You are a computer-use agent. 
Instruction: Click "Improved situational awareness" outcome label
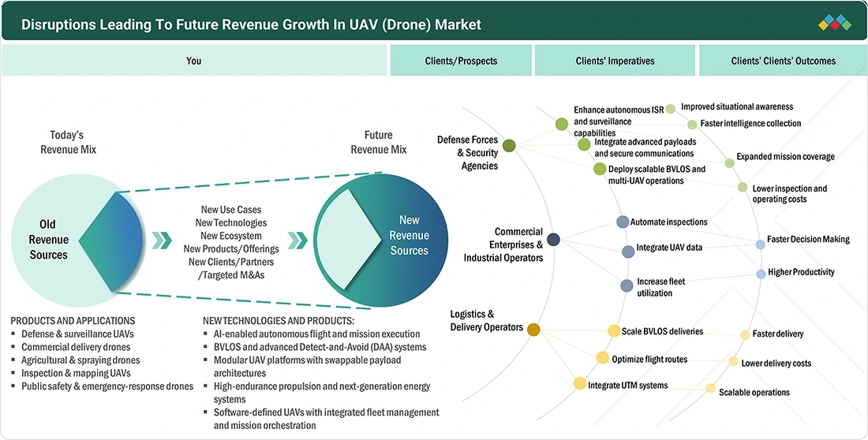(x=737, y=106)
